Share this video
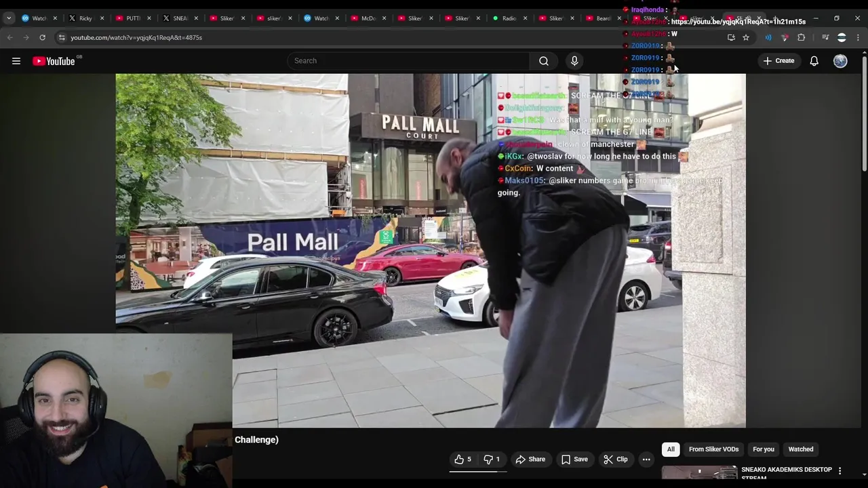This screenshot has height=488, width=868. [x=530, y=460]
